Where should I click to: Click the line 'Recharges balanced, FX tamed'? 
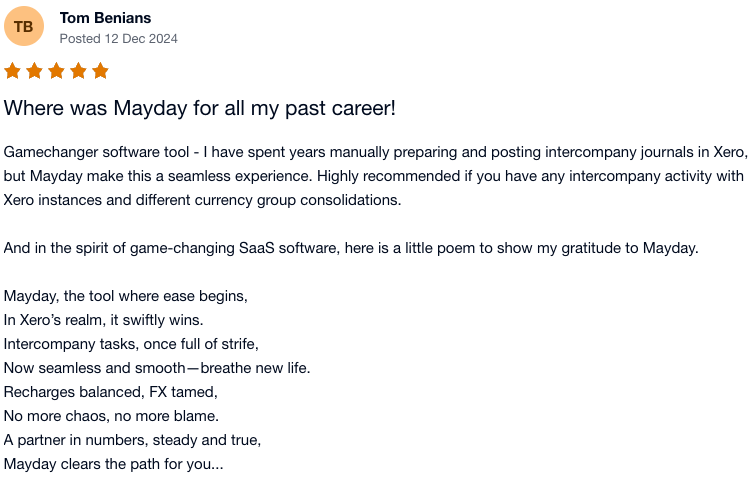pyautogui.click(x=110, y=392)
